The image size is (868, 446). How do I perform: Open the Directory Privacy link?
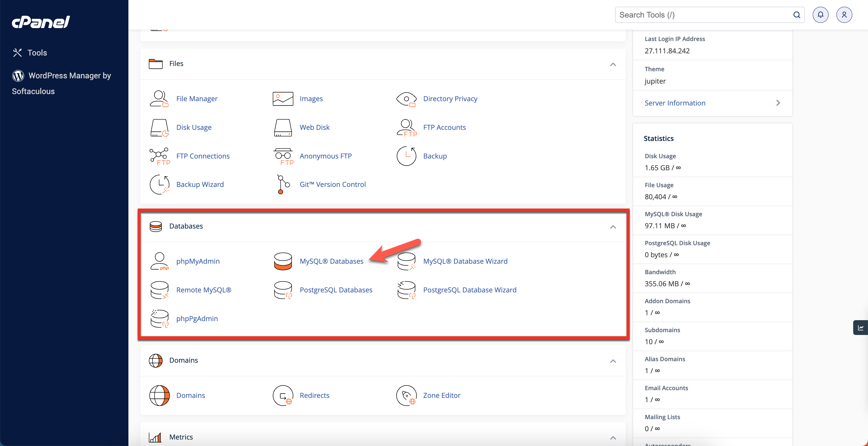(x=450, y=99)
